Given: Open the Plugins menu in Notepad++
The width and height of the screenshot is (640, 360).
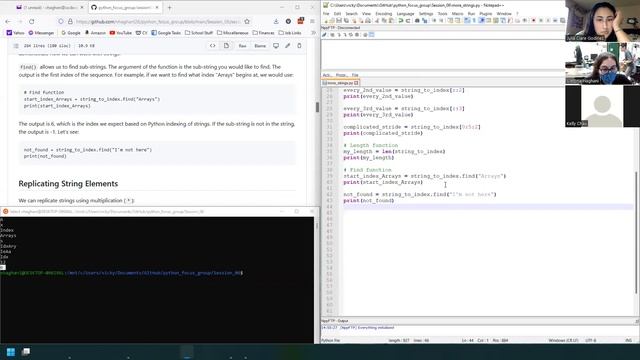Looking at the screenshot, I should point(485,13).
